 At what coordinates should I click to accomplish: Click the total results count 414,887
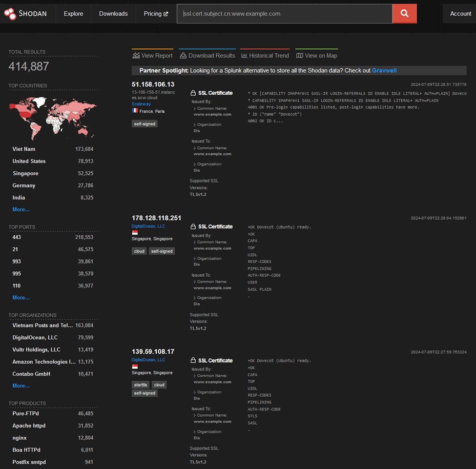point(29,66)
